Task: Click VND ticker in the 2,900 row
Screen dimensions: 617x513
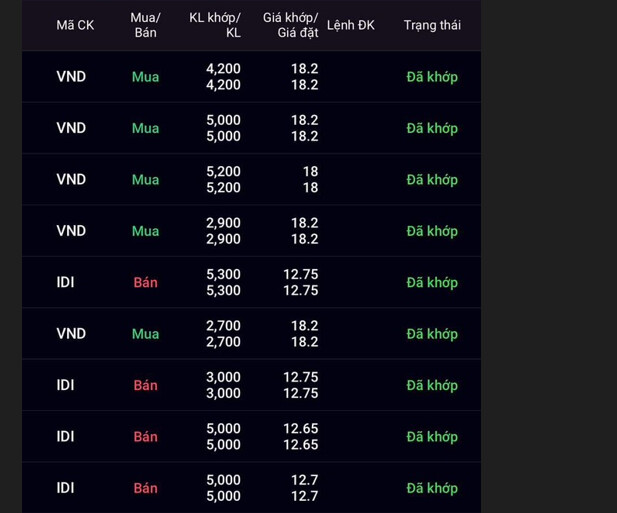Action: [x=71, y=231]
